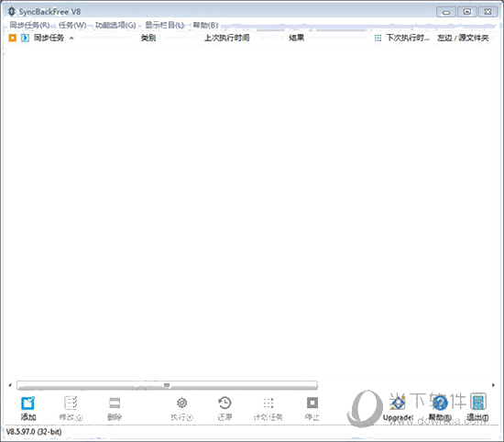The width and height of the screenshot is (504, 442).
Task: Open the 任务(W) menu
Action: (72, 25)
